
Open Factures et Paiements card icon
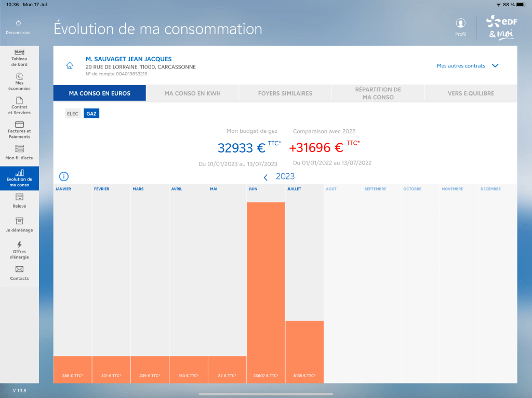click(19, 125)
